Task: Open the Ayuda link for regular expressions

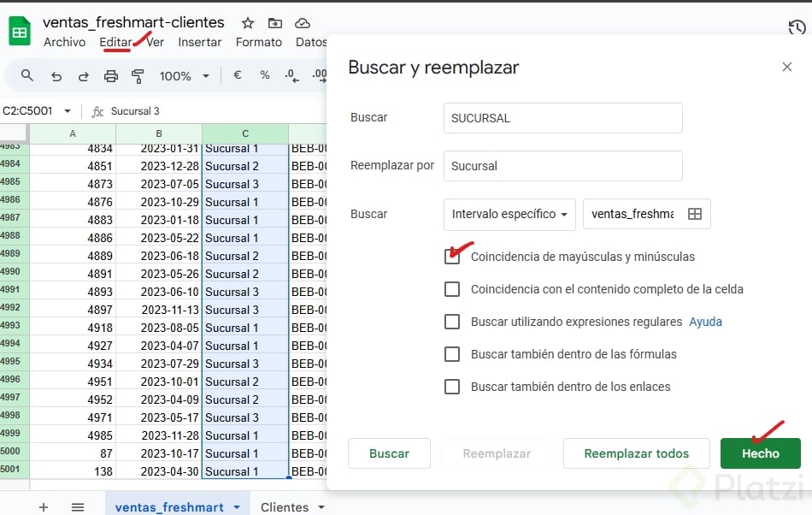Action: click(x=705, y=322)
